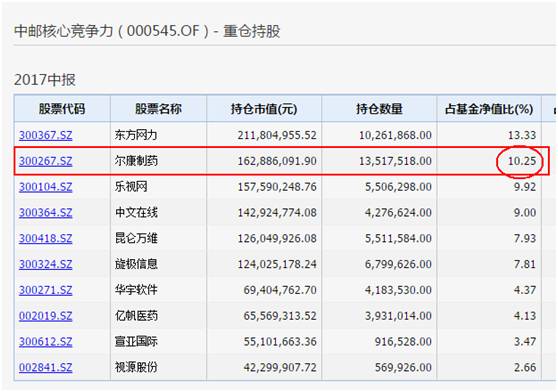Open stock code link 300104.SZ
This screenshot has height=392, width=558.
(x=46, y=187)
